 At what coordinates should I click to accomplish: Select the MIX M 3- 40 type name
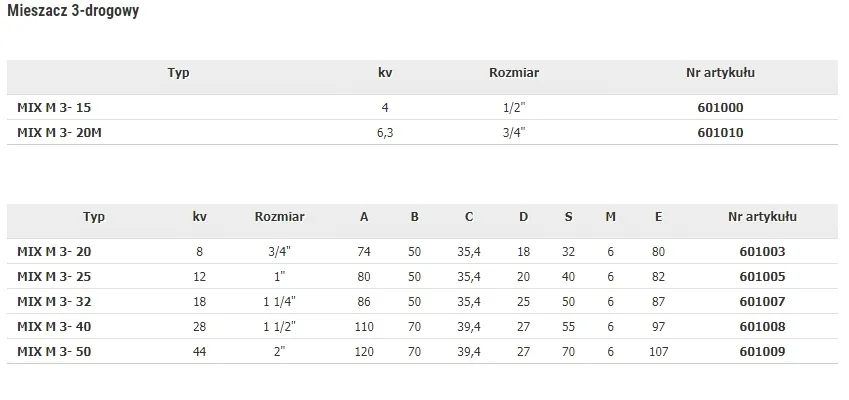click(x=54, y=326)
